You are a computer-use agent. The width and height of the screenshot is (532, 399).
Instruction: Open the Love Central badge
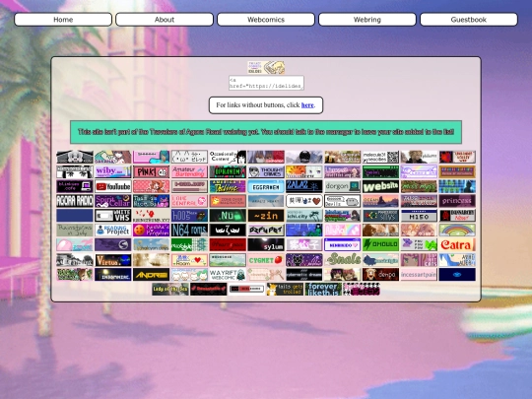point(189,201)
